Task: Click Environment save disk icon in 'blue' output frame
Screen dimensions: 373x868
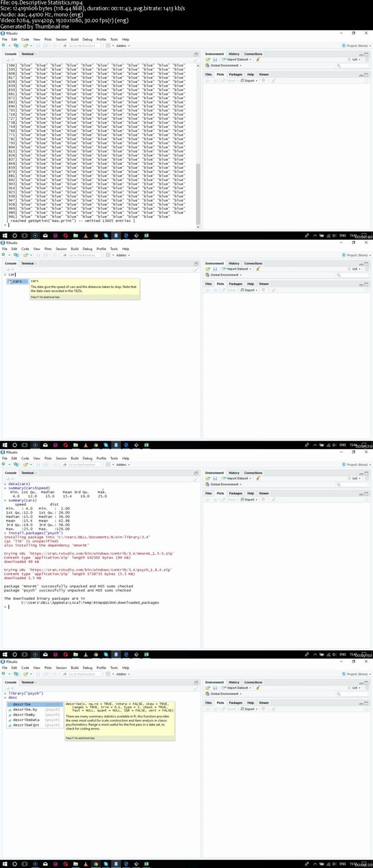Action: [215, 59]
